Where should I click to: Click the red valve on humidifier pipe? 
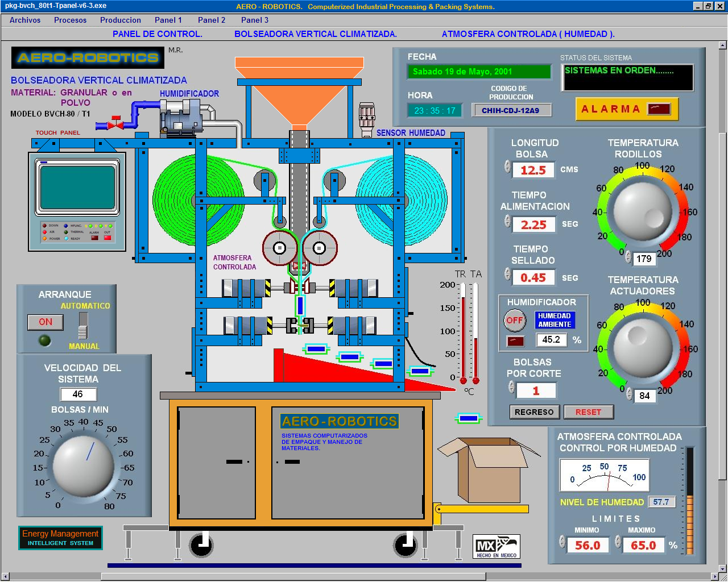(x=116, y=122)
